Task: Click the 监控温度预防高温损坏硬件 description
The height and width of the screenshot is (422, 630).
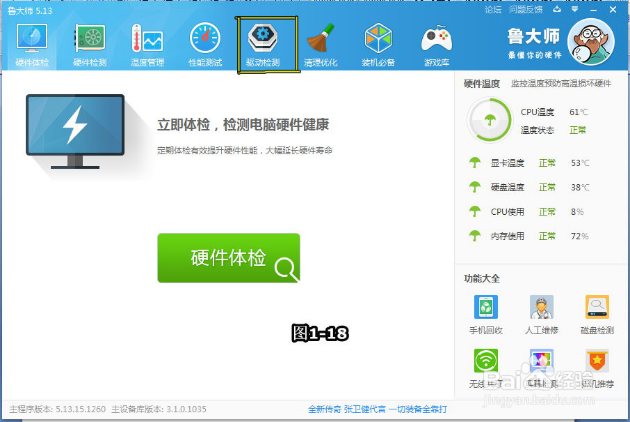Action: coord(561,83)
